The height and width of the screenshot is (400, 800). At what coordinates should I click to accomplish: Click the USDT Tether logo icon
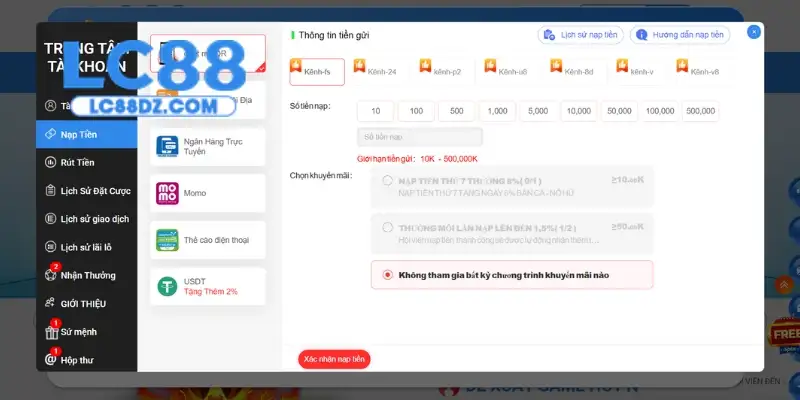167,287
